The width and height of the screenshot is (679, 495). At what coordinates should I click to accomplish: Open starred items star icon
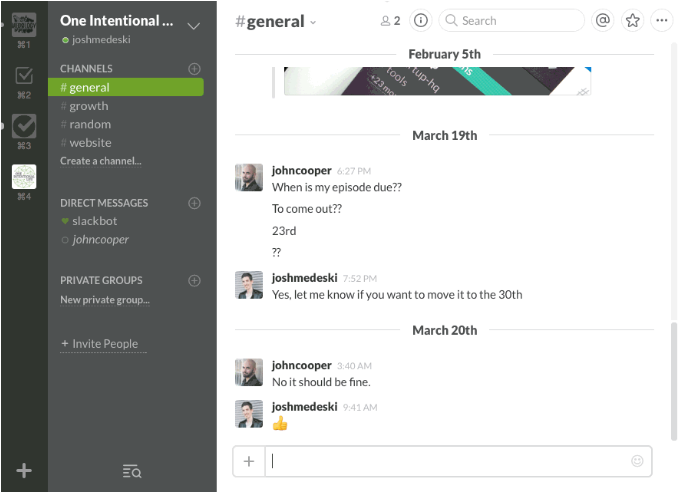click(x=632, y=20)
